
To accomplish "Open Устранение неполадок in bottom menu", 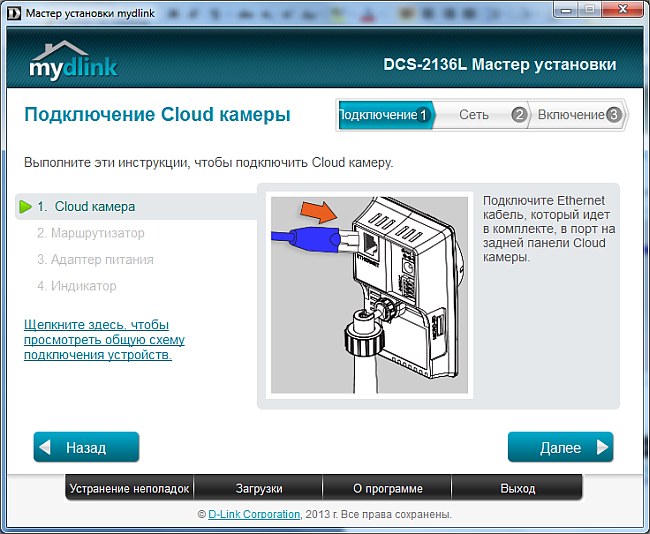I will click(129, 489).
